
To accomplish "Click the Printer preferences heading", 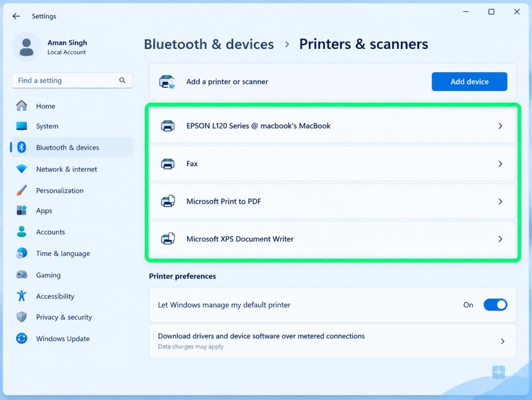I will pyautogui.click(x=182, y=276).
